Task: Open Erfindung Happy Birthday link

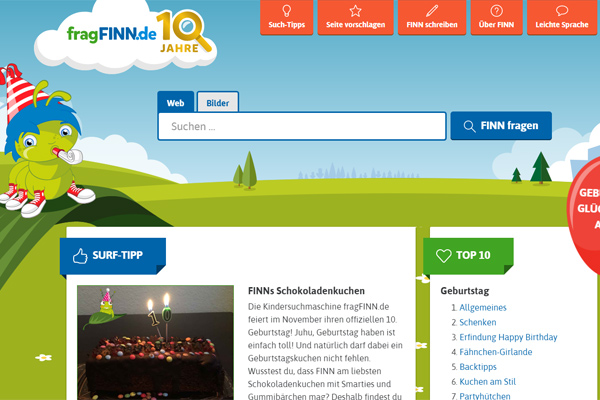Action: click(x=508, y=337)
